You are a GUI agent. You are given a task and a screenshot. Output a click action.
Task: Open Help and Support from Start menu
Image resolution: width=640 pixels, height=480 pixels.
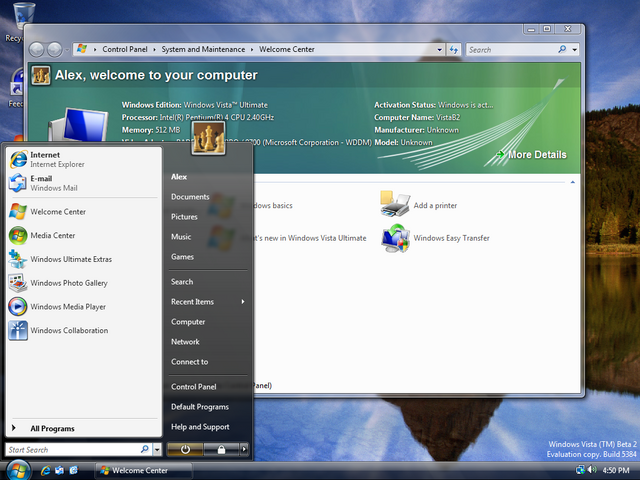point(200,427)
